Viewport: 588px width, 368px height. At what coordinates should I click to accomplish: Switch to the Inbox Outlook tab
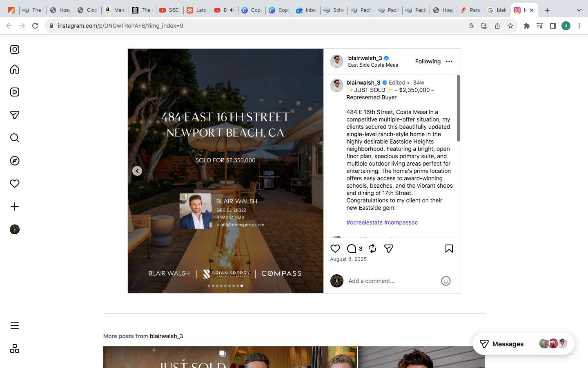coord(306,10)
